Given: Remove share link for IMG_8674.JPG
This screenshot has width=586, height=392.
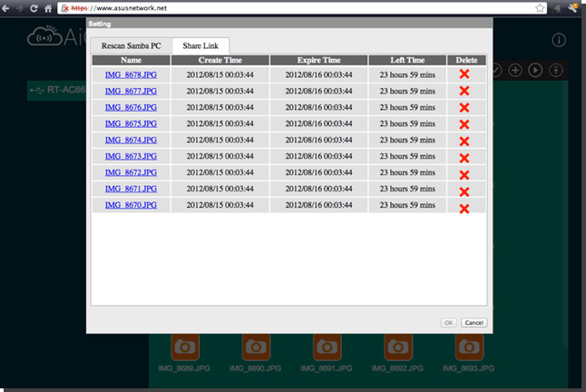Looking at the screenshot, I should pyautogui.click(x=464, y=141).
